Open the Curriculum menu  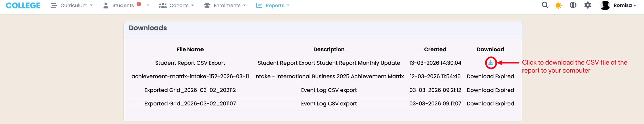click(x=72, y=5)
